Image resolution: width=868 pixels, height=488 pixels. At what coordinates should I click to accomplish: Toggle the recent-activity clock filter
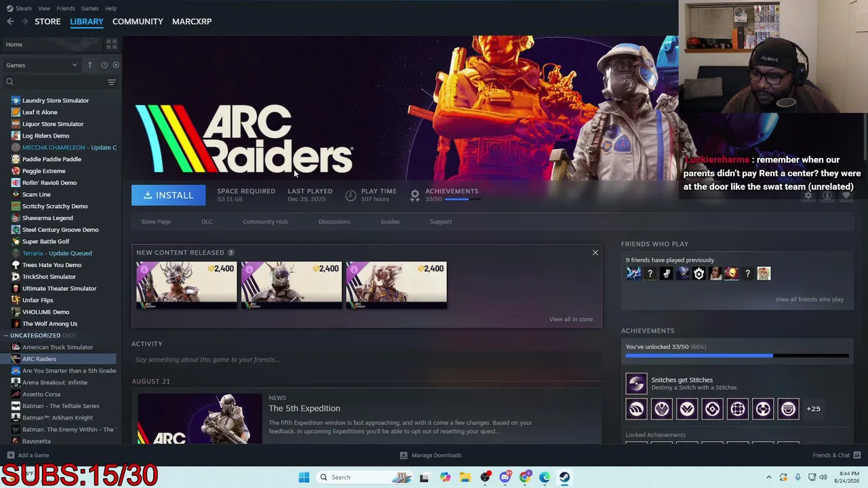click(x=104, y=65)
